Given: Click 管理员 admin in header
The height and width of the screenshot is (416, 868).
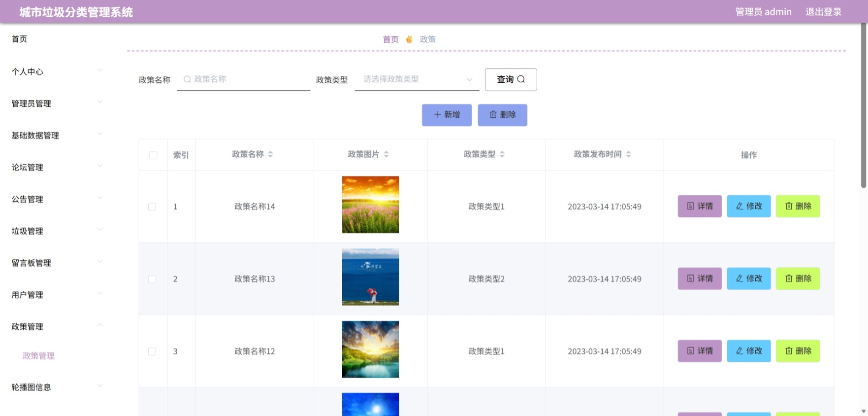Looking at the screenshot, I should click(763, 12).
